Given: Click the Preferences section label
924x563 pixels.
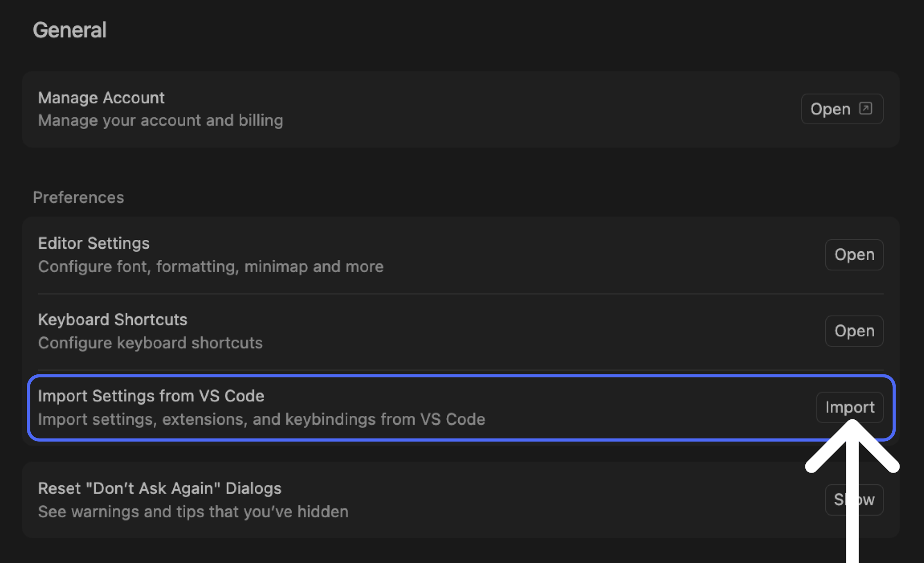Looking at the screenshot, I should tap(78, 197).
